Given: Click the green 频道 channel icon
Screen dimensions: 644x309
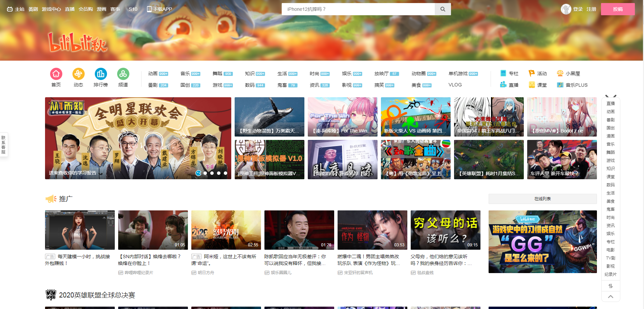Looking at the screenshot, I should tap(123, 74).
